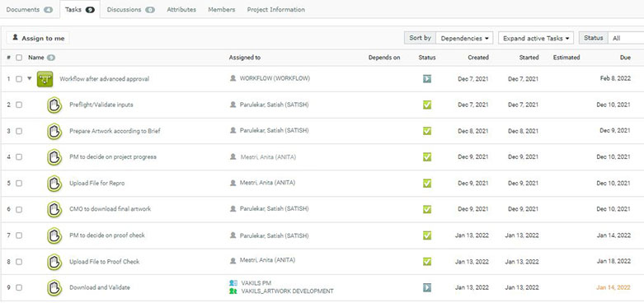Viewport: 644px width, 303px height.
Task: Check the box for PM to decide on proof check
Action: [19, 235]
